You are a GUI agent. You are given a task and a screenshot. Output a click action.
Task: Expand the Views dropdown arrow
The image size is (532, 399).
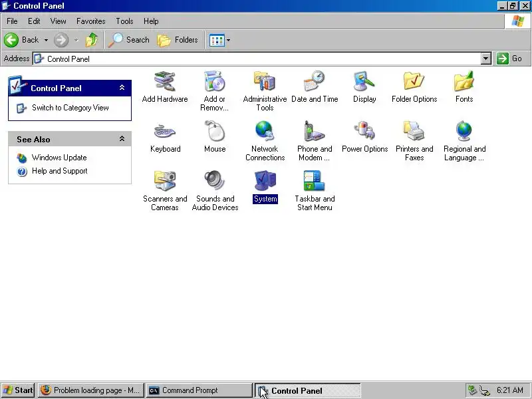[228, 40]
